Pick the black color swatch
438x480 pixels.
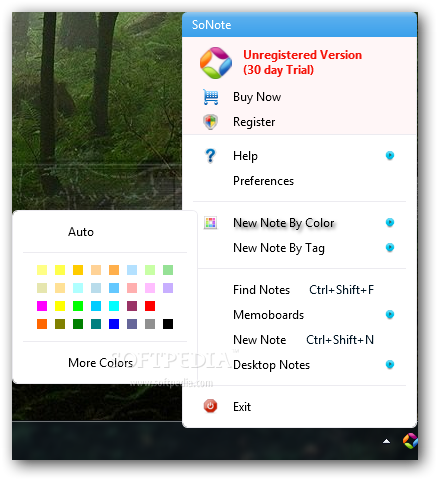(168, 324)
